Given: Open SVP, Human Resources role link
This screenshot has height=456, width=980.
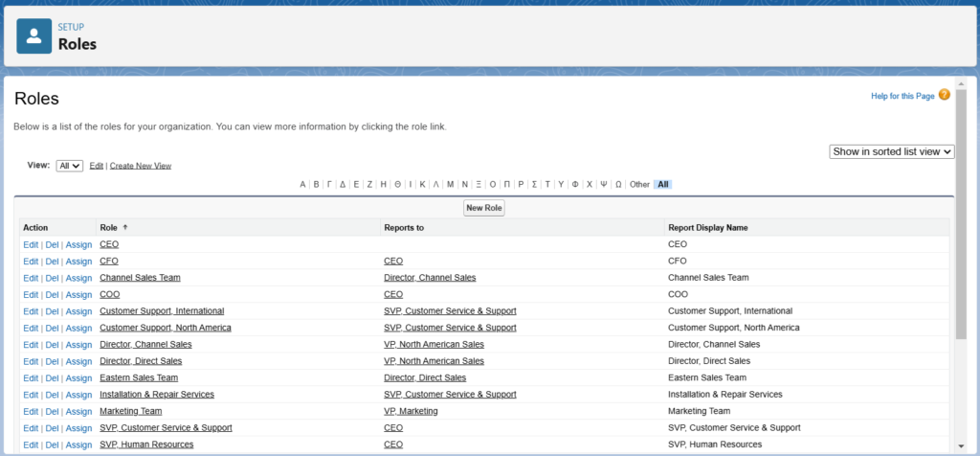Looking at the screenshot, I should tap(146, 445).
